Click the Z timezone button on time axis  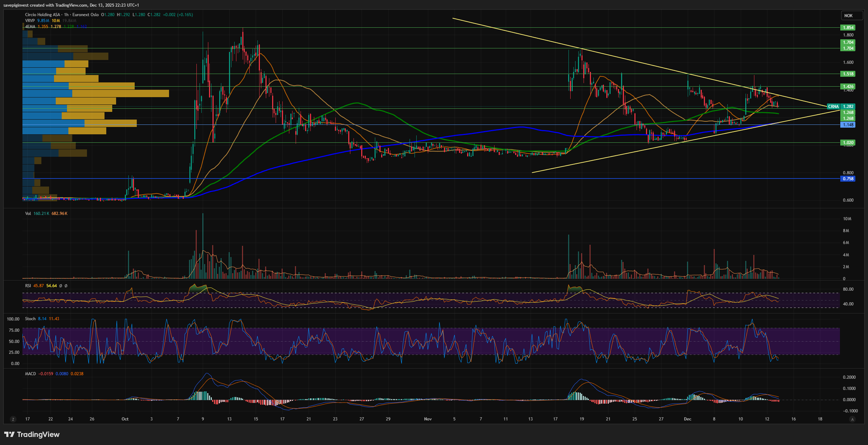(x=13, y=419)
